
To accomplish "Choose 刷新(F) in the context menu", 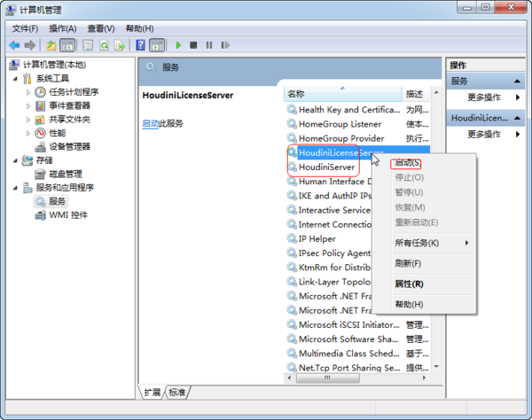I will click(x=408, y=264).
